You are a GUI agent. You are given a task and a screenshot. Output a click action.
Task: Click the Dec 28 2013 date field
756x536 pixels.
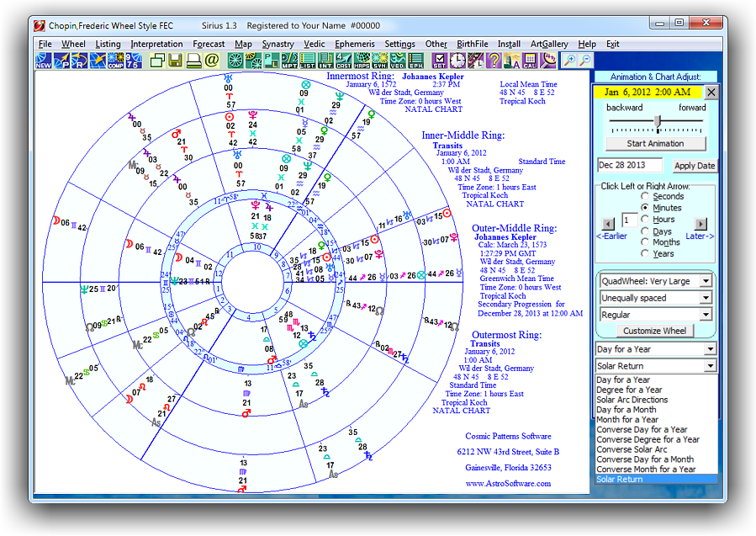coord(630,165)
